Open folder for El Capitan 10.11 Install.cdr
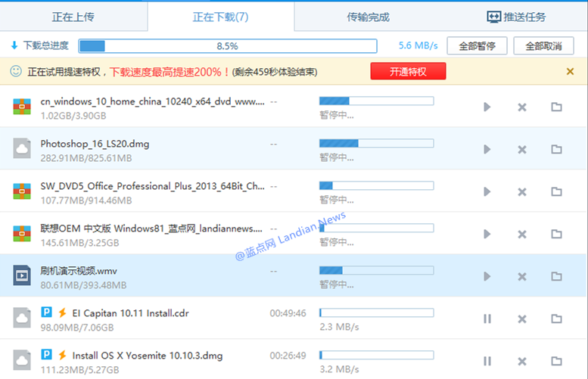Screen dimensions: 588x379 (x=556, y=318)
